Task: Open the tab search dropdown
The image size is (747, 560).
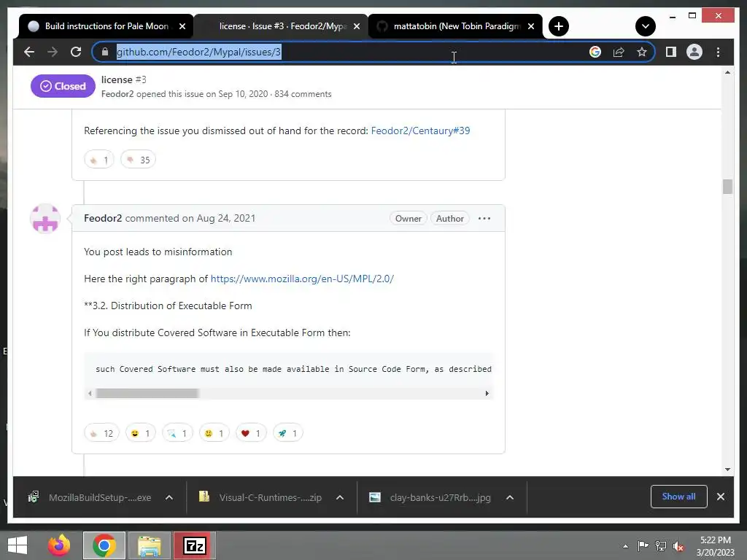Action: [645, 26]
